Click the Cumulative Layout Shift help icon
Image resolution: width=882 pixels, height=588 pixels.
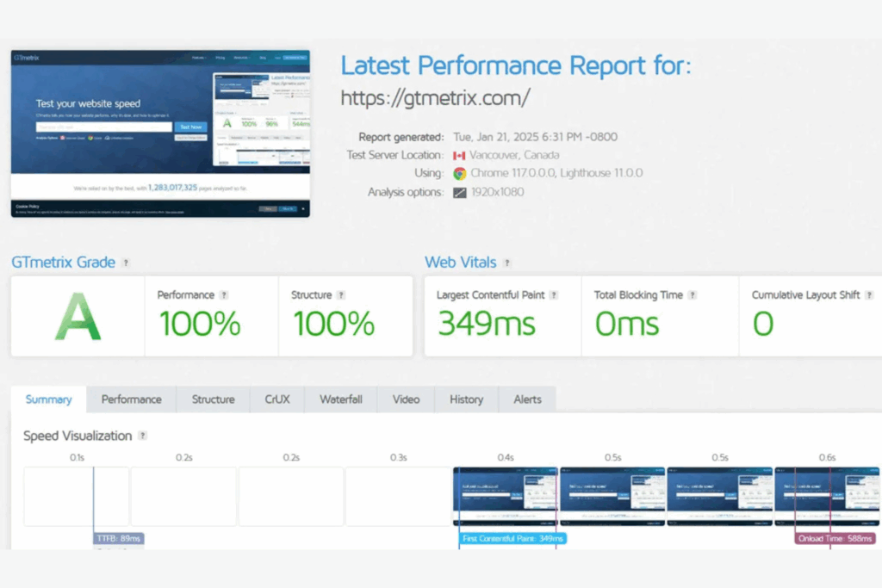click(869, 295)
